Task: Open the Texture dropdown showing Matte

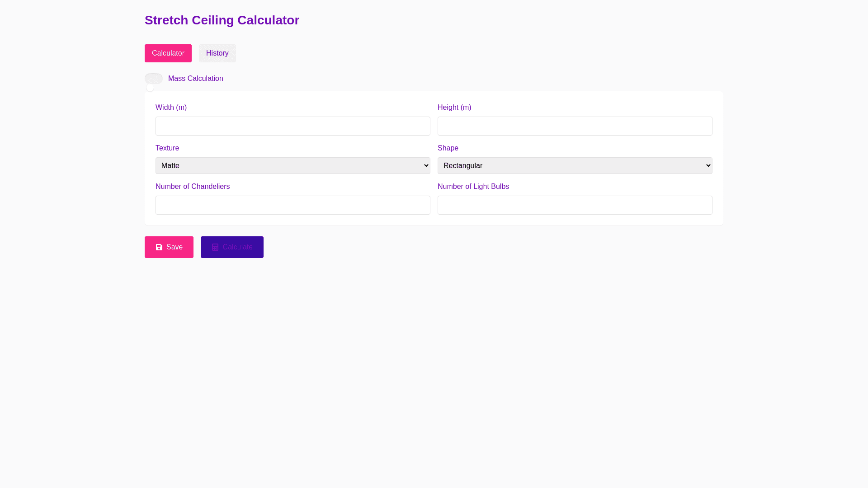Action: 292,166
